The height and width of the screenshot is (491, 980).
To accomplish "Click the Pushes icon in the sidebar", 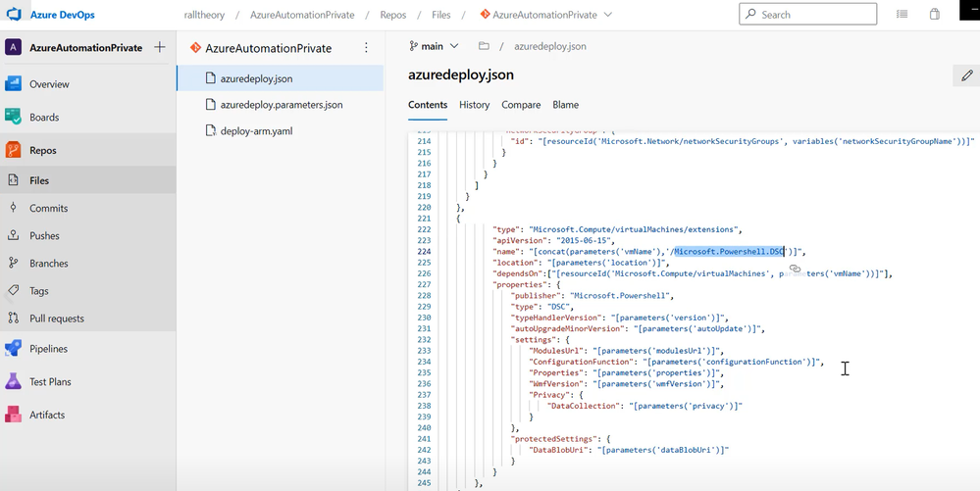I will [13, 235].
